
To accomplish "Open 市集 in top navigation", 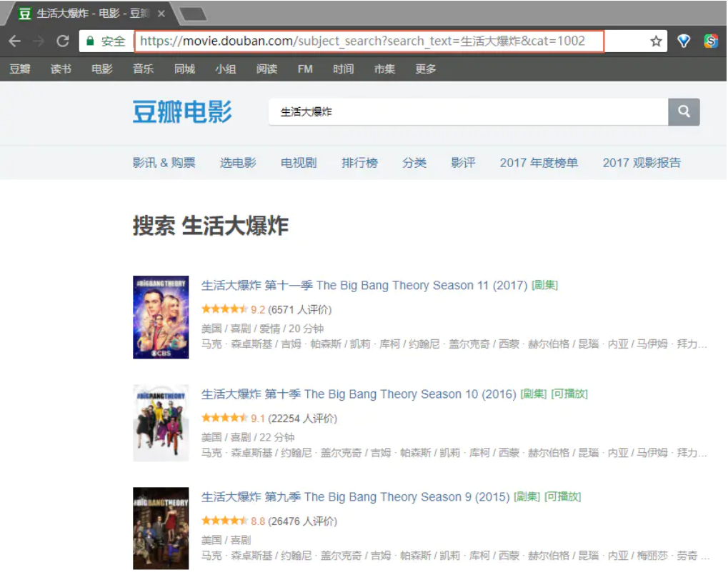I will click(x=384, y=69).
